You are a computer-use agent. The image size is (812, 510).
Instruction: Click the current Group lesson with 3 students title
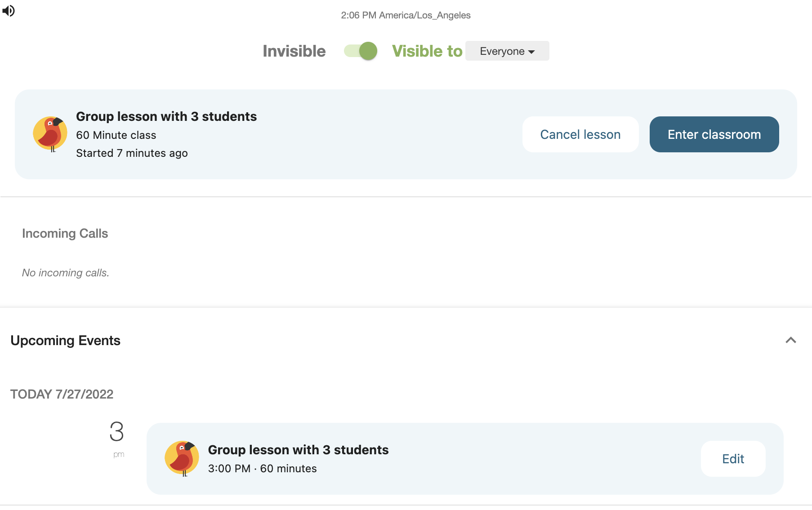click(166, 116)
